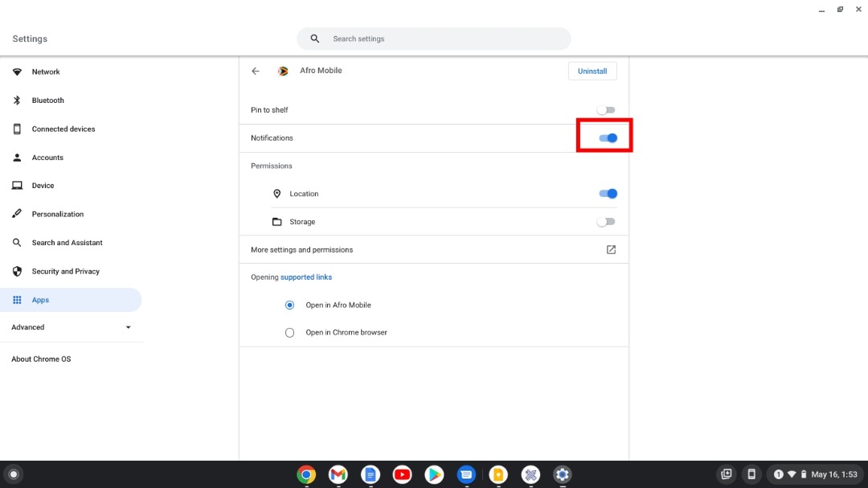This screenshot has height=488, width=868.
Task: Launch Chrome browser from the shelf
Action: coord(306,474)
